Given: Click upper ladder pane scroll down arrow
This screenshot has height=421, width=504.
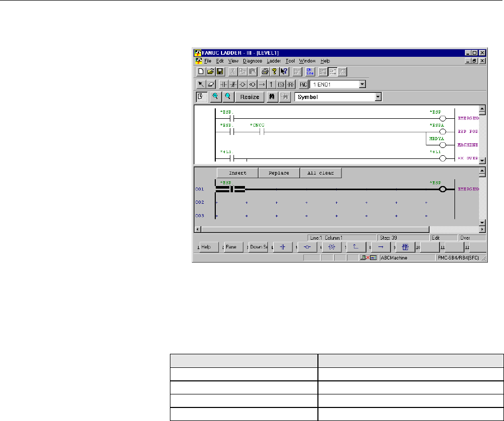Looking at the screenshot, I should point(482,160).
